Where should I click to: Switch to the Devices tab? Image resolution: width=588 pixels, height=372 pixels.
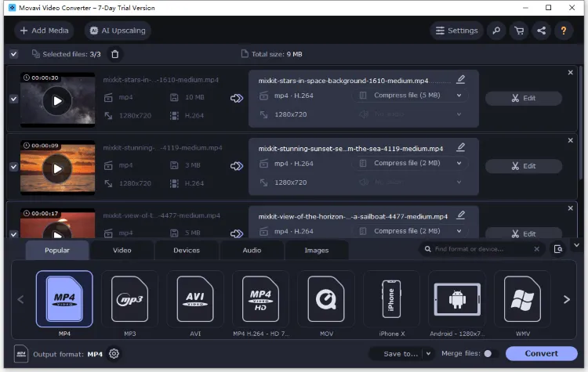click(x=187, y=251)
